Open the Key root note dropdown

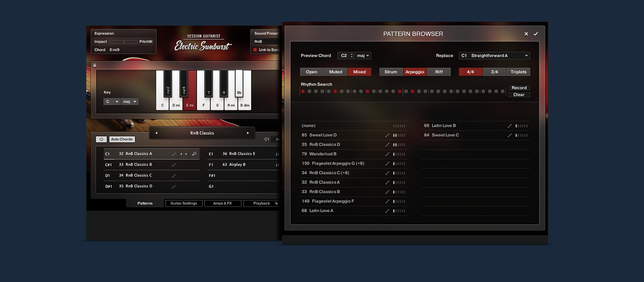click(111, 102)
